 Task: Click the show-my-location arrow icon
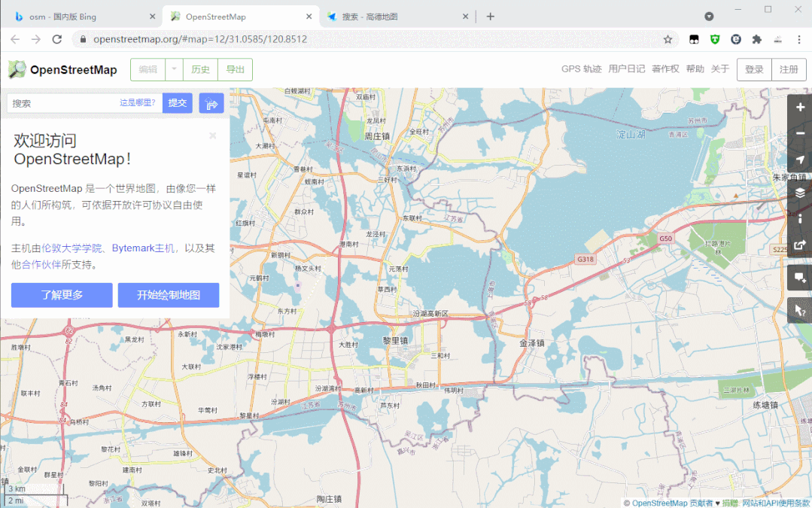tap(799, 160)
